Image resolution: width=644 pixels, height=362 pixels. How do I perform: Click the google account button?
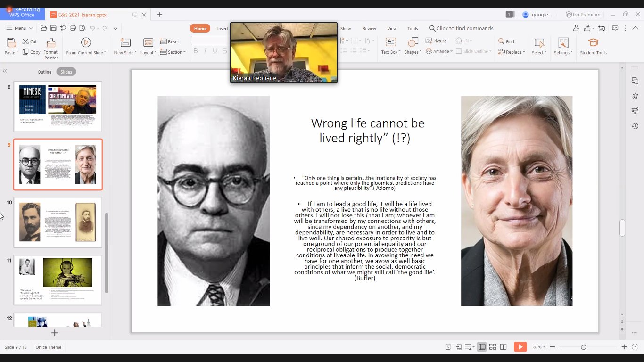(537, 15)
